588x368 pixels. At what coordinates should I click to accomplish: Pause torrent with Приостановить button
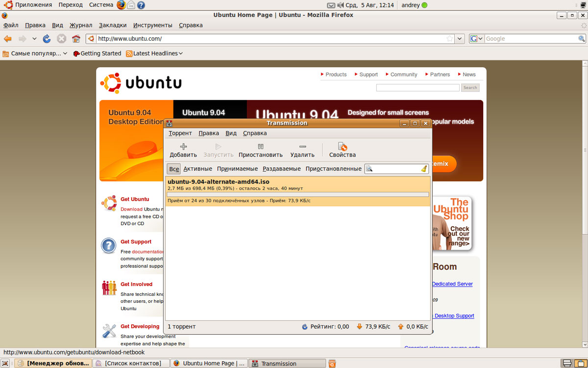pos(261,150)
